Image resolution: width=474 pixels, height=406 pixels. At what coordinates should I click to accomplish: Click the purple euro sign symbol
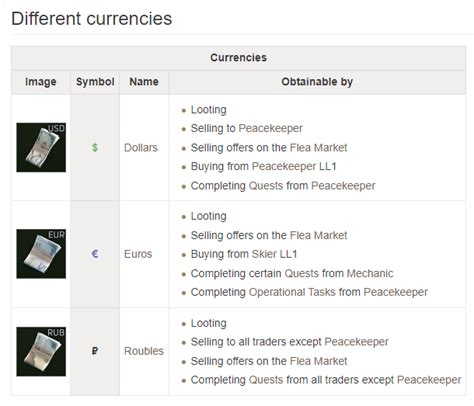[95, 254]
